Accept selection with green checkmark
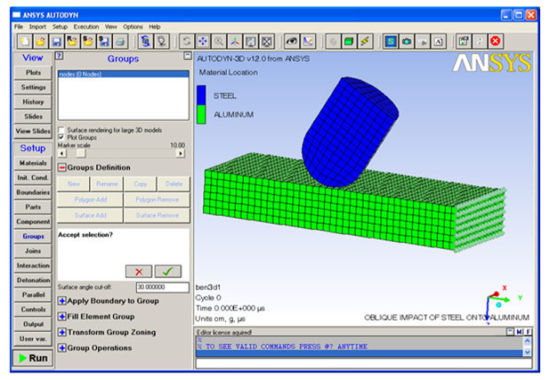The width and height of the screenshot is (550, 380). 168,271
